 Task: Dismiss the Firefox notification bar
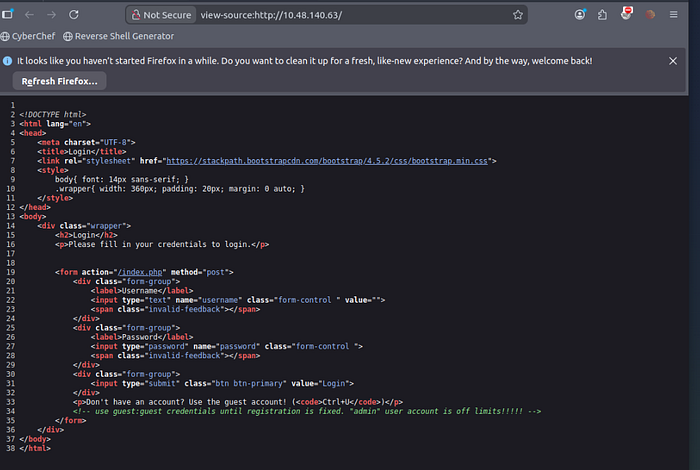[673, 61]
